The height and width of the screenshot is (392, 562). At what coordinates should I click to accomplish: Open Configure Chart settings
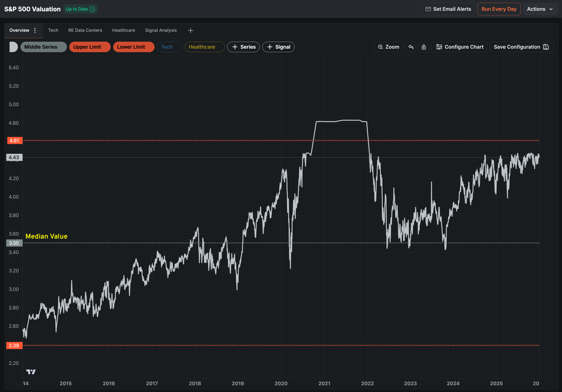459,47
